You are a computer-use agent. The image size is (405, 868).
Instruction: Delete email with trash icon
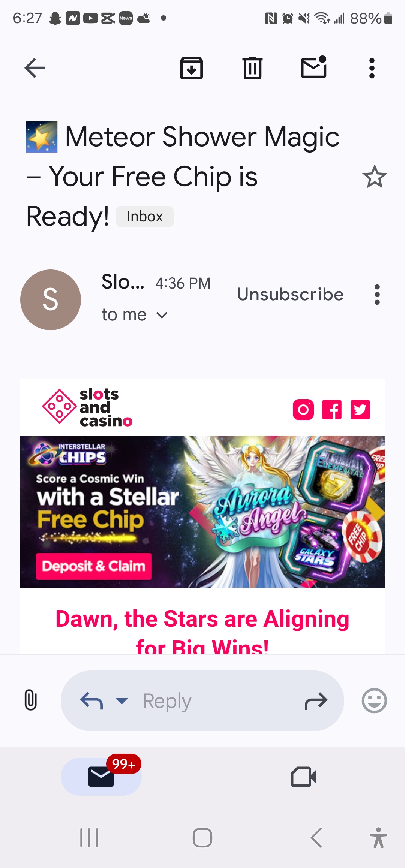[x=253, y=68]
